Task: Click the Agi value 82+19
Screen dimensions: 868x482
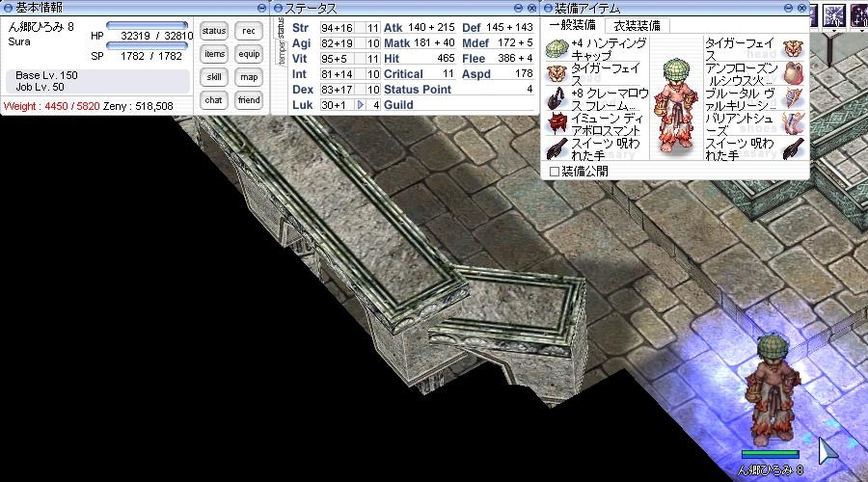Action: [337, 43]
